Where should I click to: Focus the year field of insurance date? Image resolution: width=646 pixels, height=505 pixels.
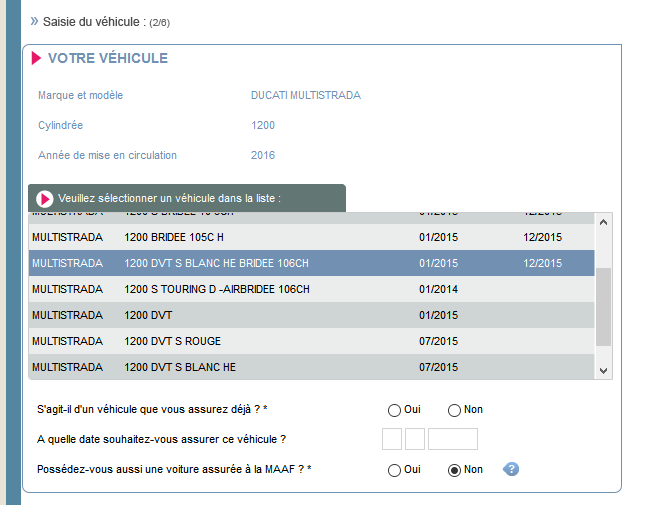pos(453,439)
